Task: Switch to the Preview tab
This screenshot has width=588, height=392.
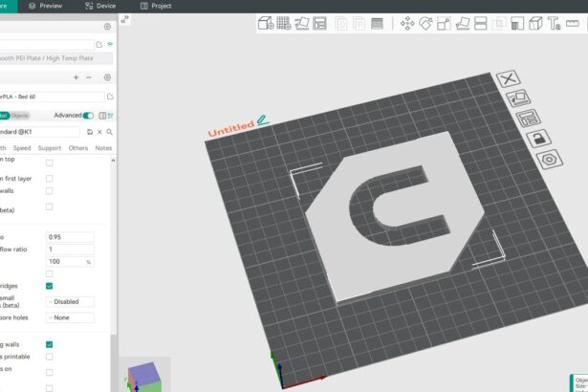Action: click(x=45, y=6)
